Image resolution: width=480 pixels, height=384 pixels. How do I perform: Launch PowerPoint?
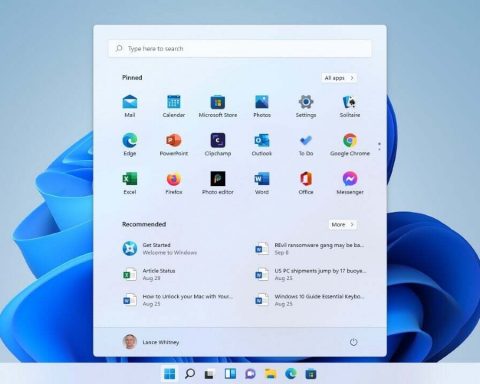tap(174, 145)
